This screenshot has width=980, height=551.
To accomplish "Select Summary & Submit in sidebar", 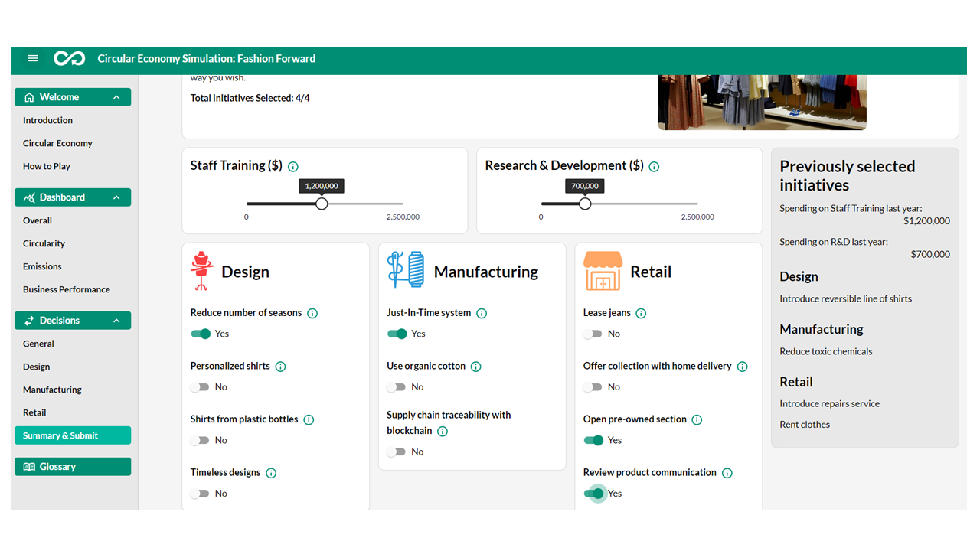I will (x=73, y=435).
